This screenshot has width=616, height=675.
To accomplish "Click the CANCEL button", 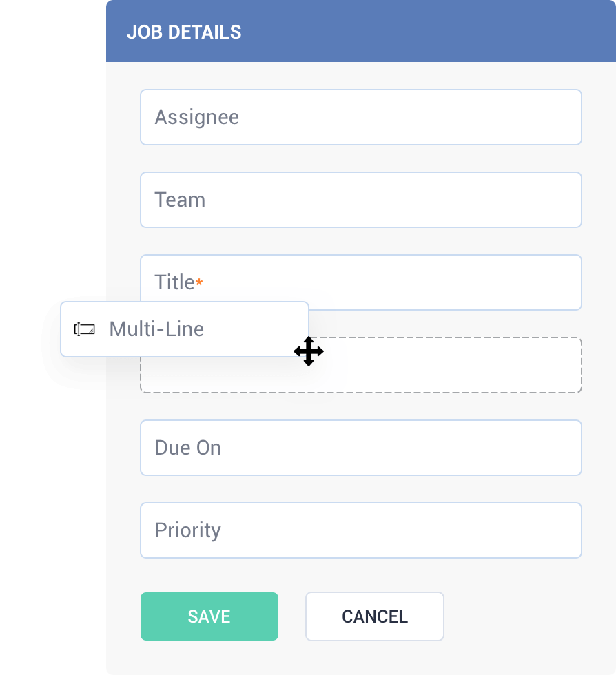I will (x=375, y=616).
